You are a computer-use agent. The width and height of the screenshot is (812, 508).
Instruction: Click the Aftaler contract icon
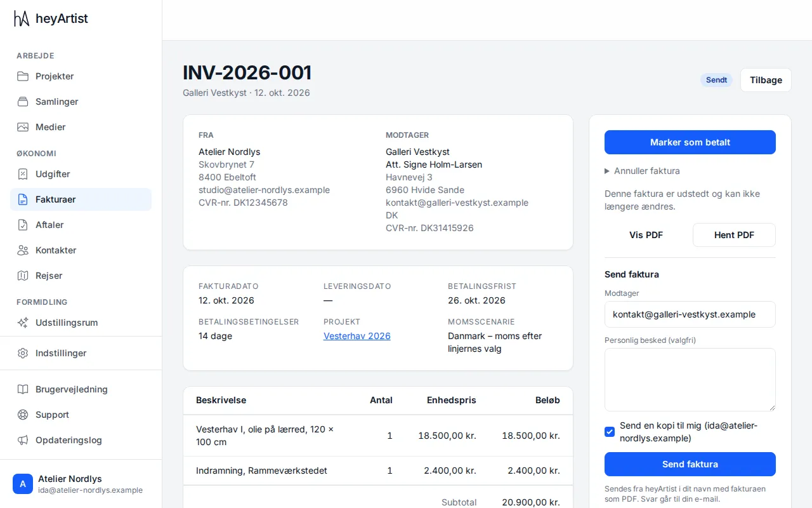23,225
